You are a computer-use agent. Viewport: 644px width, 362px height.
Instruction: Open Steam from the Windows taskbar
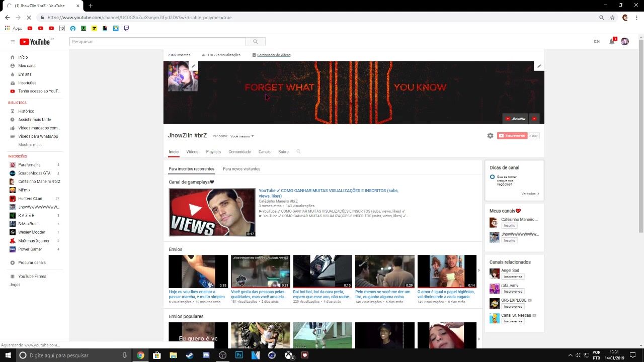(190, 355)
